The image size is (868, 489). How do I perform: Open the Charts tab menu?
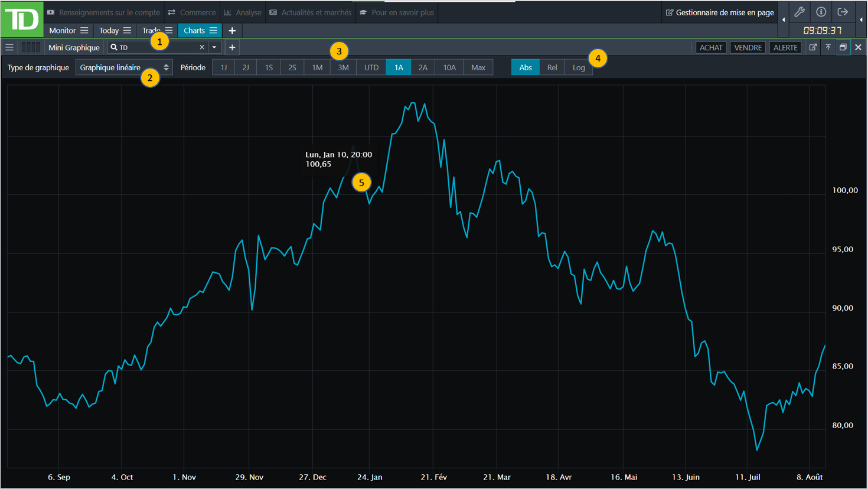pyautogui.click(x=213, y=31)
